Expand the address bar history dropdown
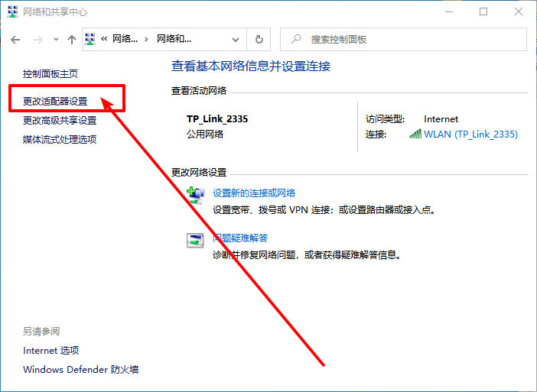 coord(239,40)
